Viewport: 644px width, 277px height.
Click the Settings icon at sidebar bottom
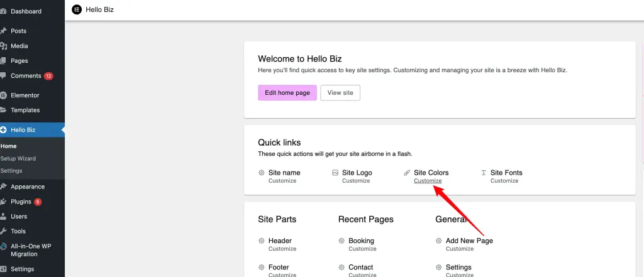(x=3, y=269)
